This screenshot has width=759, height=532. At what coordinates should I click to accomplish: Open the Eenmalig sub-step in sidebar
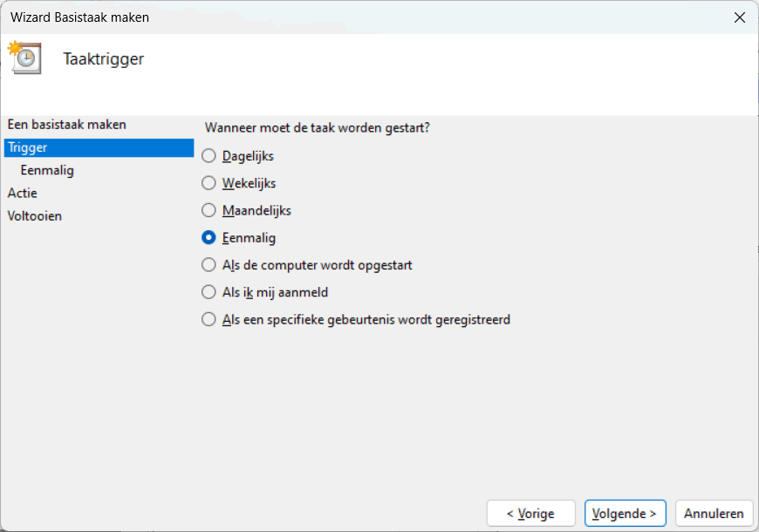click(x=47, y=170)
